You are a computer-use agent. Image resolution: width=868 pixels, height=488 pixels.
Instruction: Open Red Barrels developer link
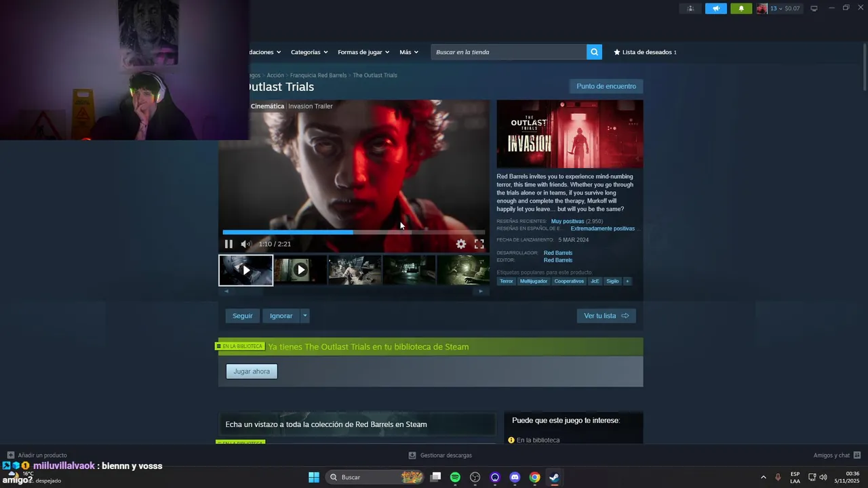click(x=558, y=253)
